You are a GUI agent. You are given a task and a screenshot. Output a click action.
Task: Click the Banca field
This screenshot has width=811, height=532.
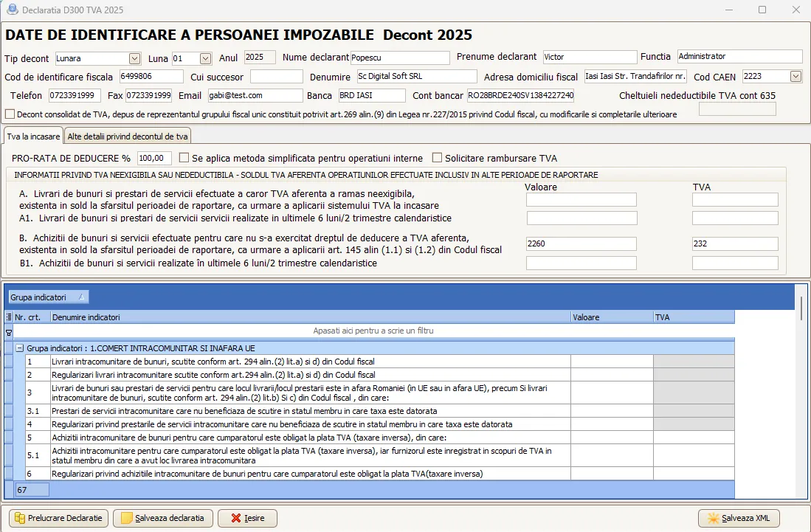coord(372,95)
